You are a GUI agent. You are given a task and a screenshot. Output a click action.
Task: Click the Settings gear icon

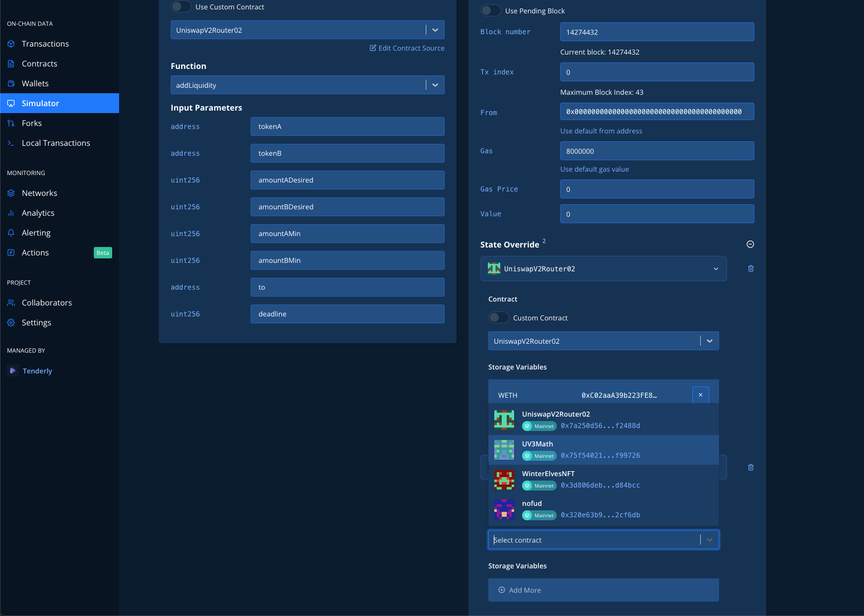pyautogui.click(x=11, y=322)
